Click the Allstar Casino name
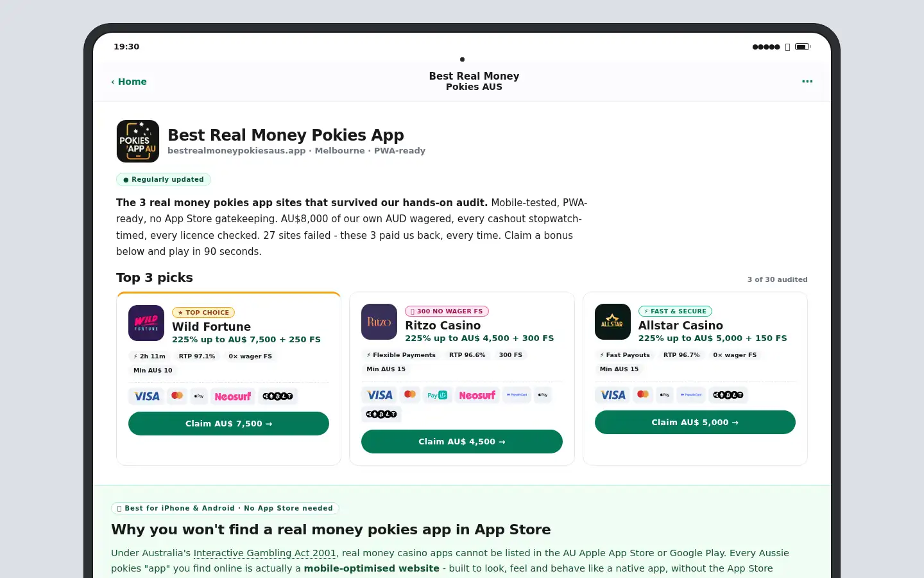924x578 pixels. (680, 326)
